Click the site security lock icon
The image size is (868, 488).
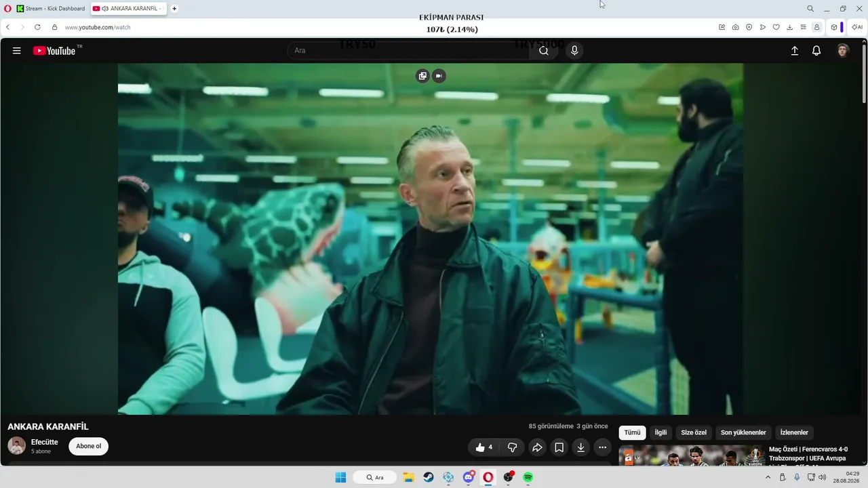click(54, 27)
